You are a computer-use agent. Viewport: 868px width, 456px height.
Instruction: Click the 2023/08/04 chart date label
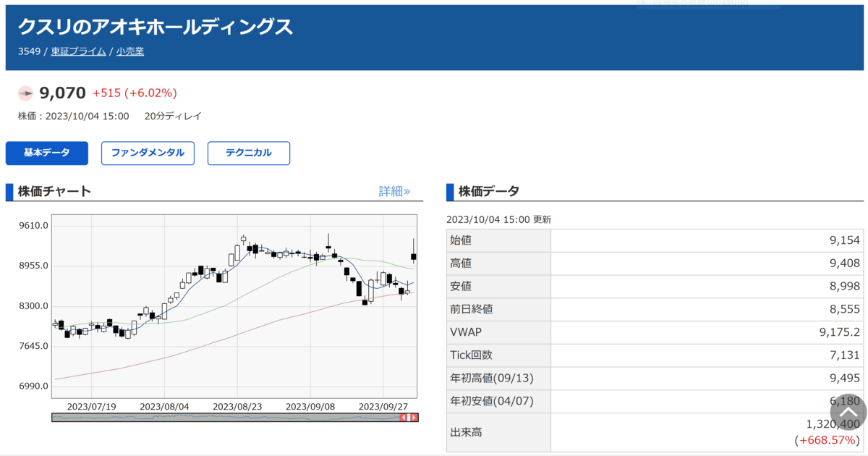pos(164,406)
